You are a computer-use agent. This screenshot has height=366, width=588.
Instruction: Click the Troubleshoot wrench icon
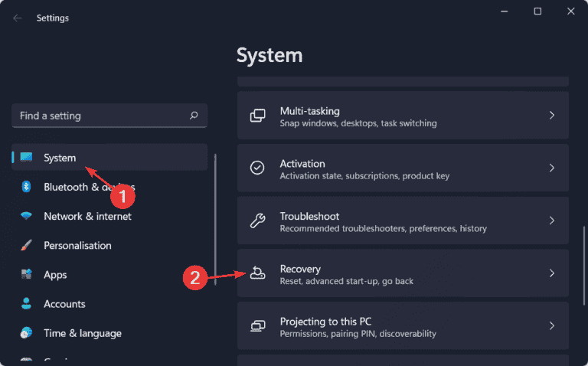tap(258, 221)
